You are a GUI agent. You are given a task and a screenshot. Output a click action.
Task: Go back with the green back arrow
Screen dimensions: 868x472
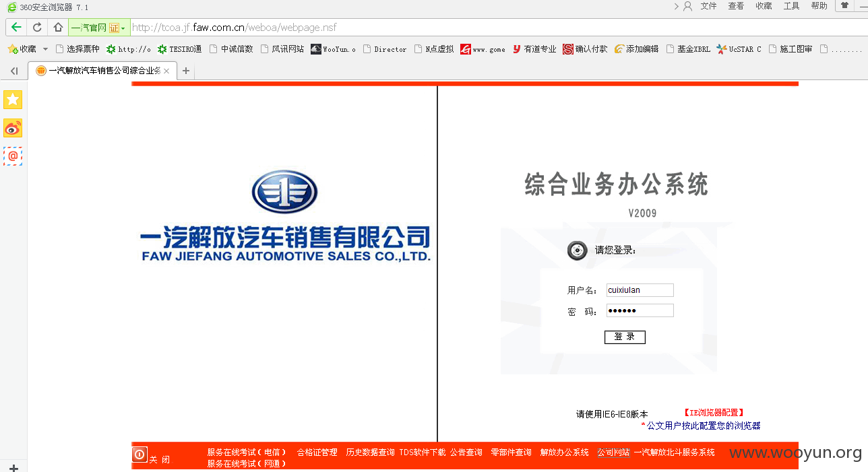pyautogui.click(x=16, y=28)
